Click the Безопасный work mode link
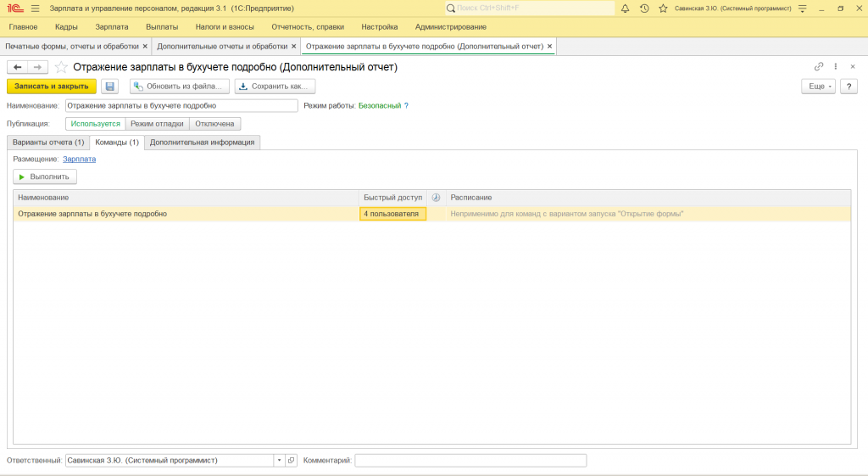This screenshot has width=868, height=476. [380, 106]
